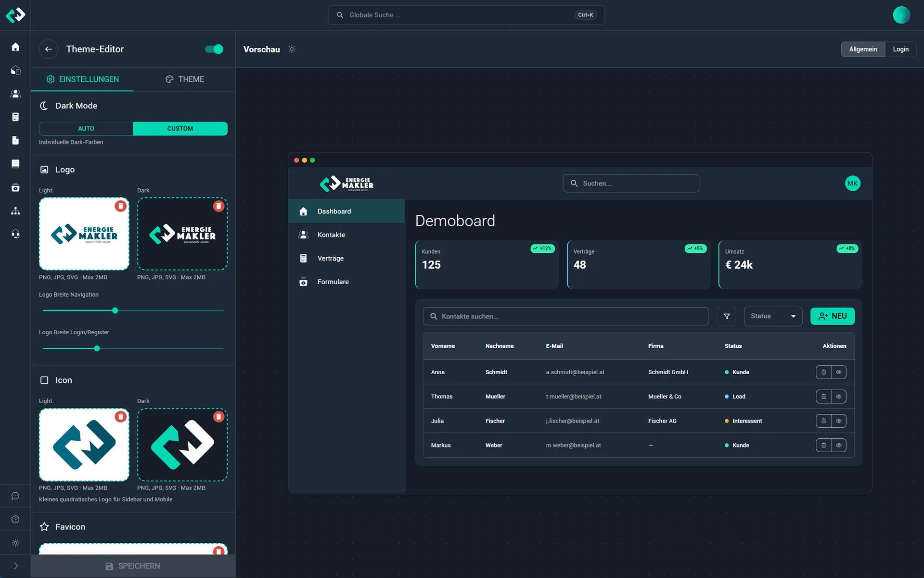
Task: Open the chat feedback icon at bottom sidebar
Action: point(15,496)
